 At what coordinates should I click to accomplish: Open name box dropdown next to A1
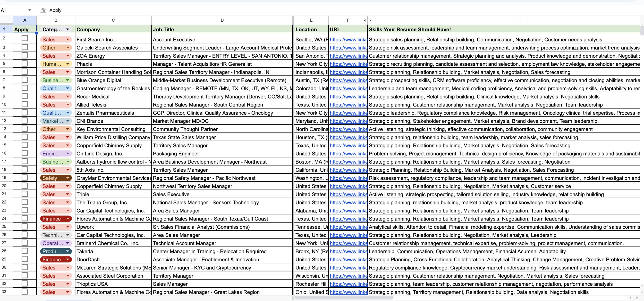coord(30,10)
